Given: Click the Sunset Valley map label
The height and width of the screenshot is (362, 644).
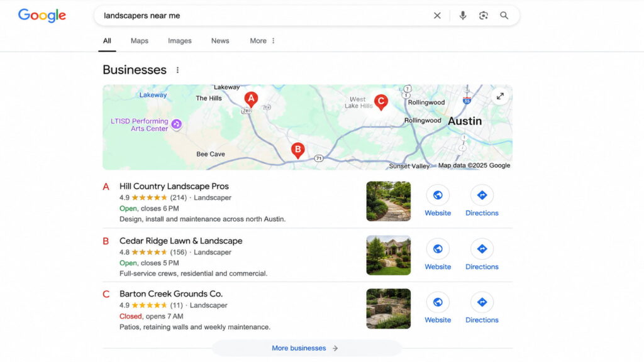Looking at the screenshot, I should [x=409, y=166].
